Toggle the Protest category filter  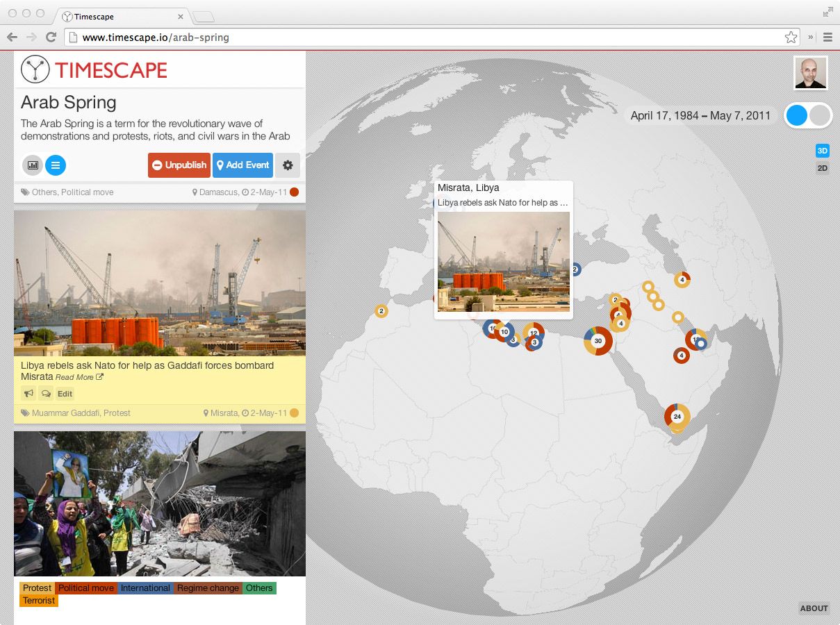[37, 587]
